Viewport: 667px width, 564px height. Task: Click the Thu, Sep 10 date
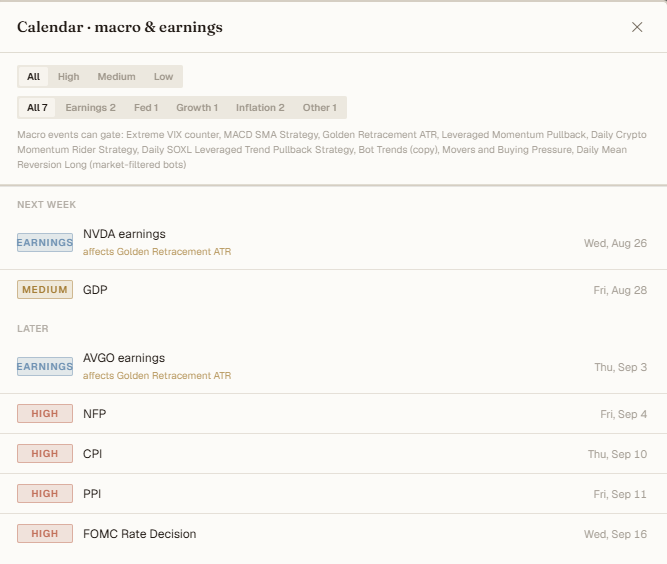tap(617, 454)
